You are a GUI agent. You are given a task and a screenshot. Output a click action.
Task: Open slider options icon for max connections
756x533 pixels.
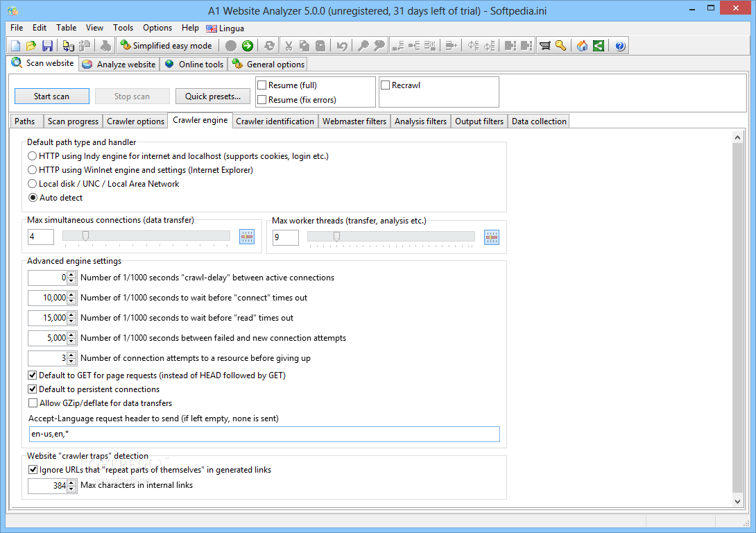tap(247, 237)
